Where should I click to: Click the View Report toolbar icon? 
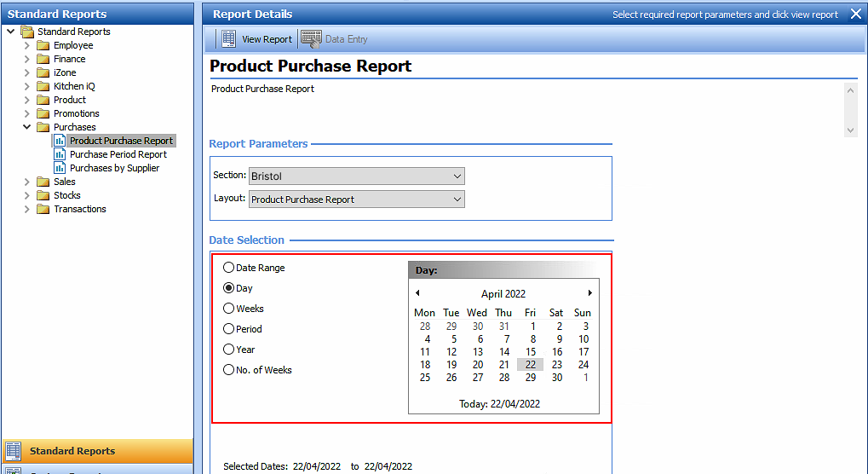(228, 39)
